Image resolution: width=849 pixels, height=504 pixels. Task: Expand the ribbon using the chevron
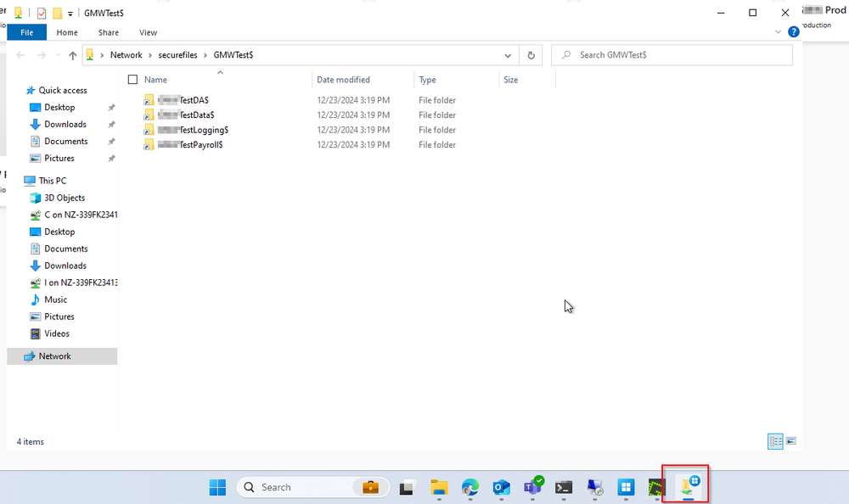click(x=779, y=32)
